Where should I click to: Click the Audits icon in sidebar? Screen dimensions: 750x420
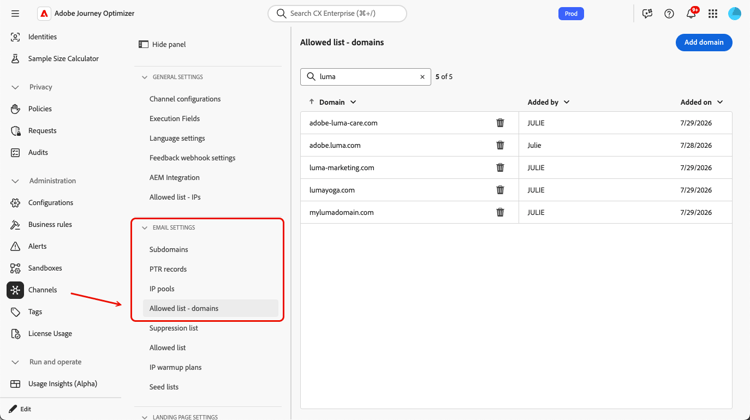pos(15,153)
